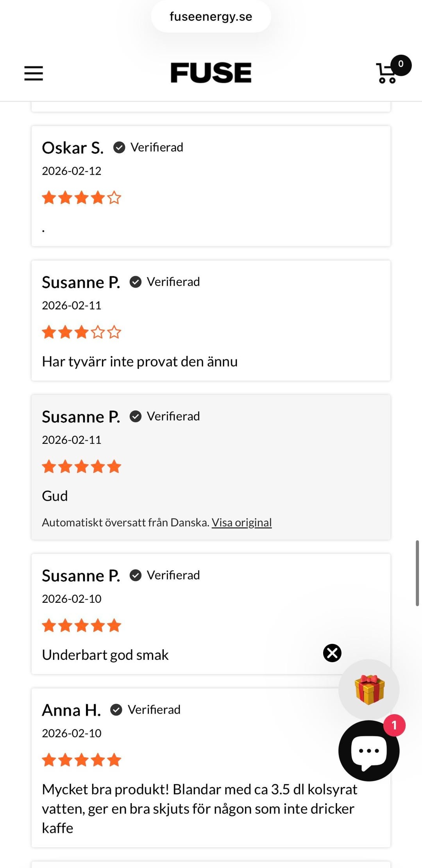The width and height of the screenshot is (422, 868).
Task: Tap the fuseenergy.se address bar
Action: click(211, 16)
